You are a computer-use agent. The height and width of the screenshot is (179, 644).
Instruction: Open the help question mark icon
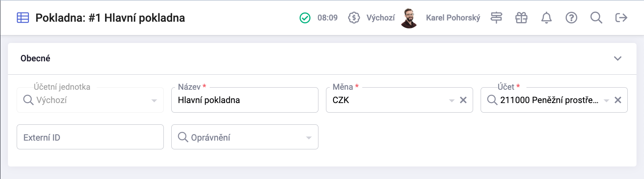coord(571,18)
